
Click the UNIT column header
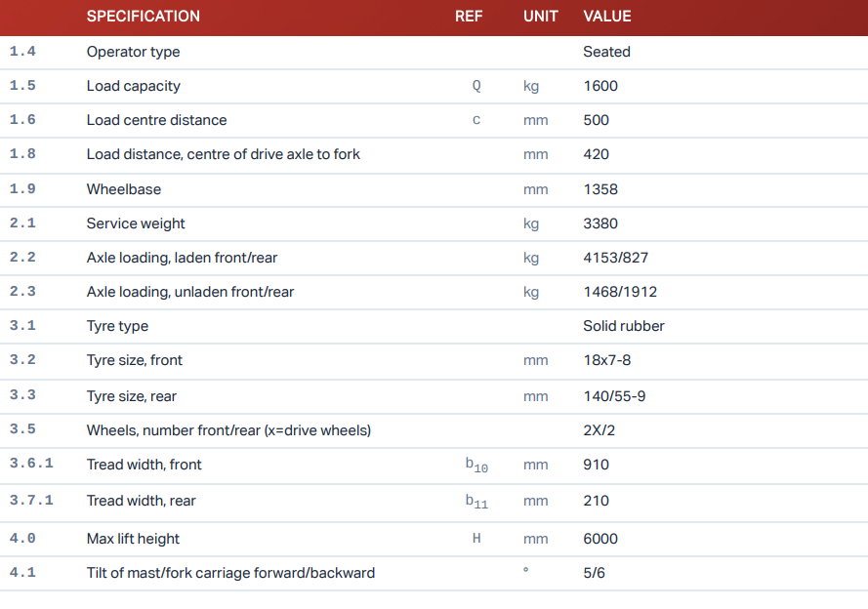[540, 17]
